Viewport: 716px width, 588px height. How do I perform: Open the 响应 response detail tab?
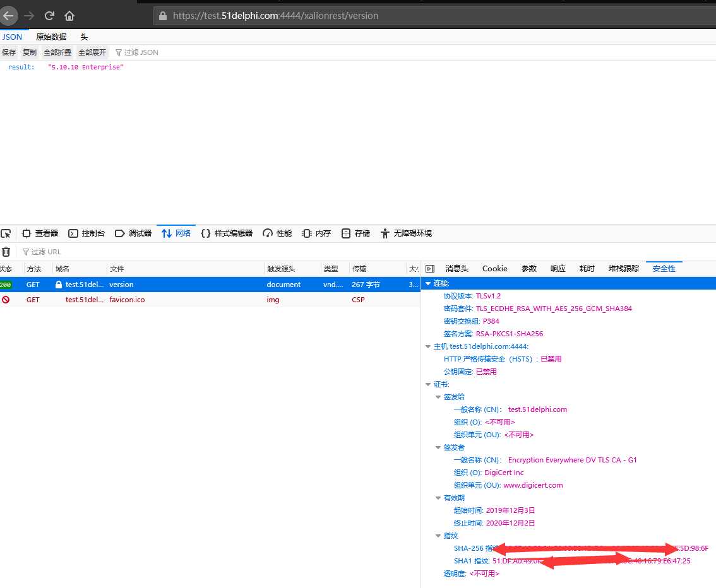pos(558,269)
